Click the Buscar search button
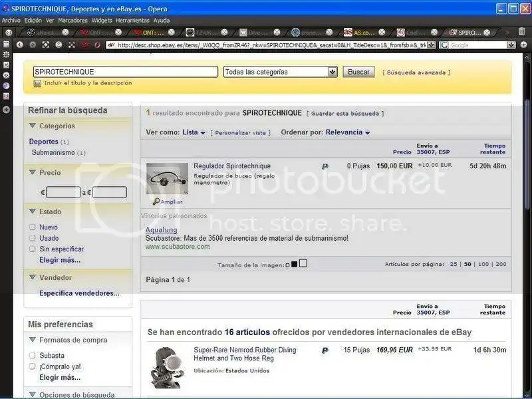 point(358,72)
